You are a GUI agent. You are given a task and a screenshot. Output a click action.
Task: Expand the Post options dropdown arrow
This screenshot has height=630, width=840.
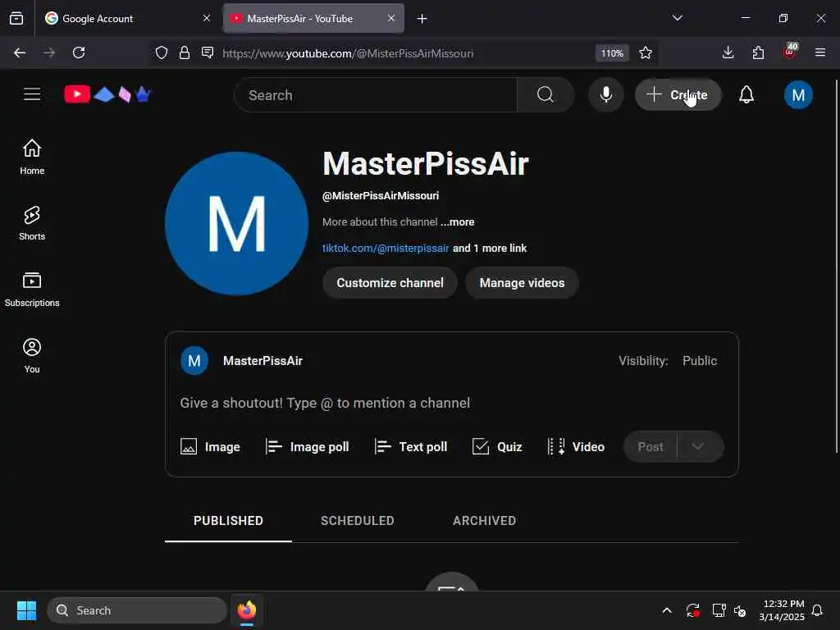click(x=697, y=446)
